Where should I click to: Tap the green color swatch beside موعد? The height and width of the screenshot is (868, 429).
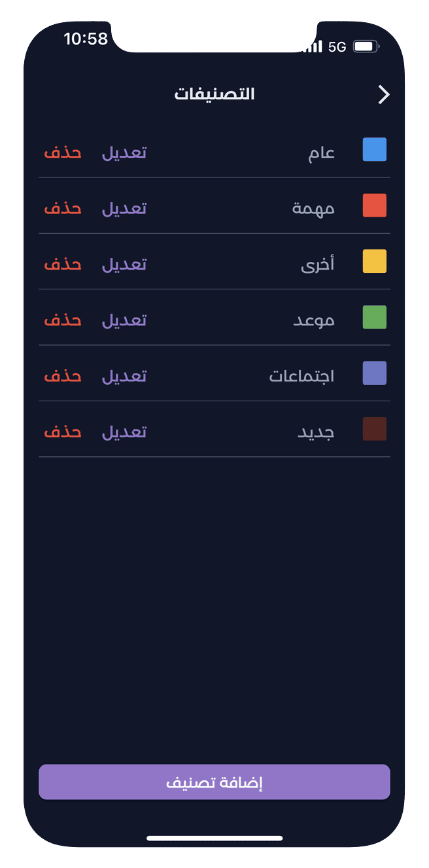374,317
